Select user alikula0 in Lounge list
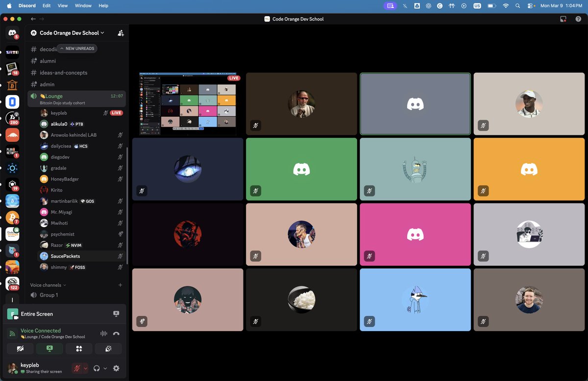This screenshot has height=381, width=588. [x=81, y=124]
